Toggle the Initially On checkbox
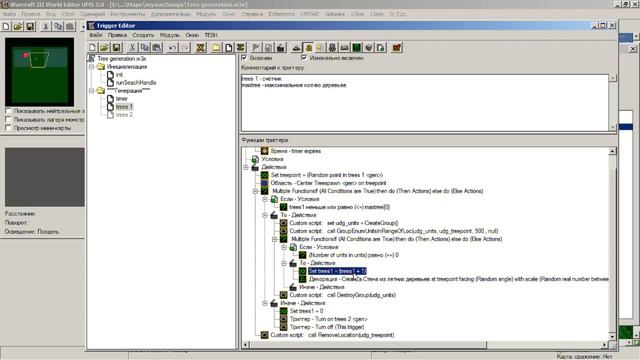The width and height of the screenshot is (640, 360). [x=304, y=58]
